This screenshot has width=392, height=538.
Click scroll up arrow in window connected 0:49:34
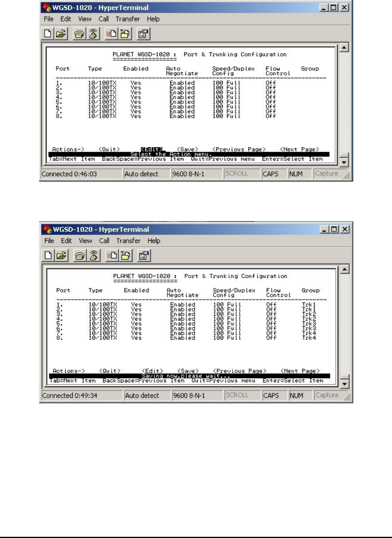coord(345,269)
